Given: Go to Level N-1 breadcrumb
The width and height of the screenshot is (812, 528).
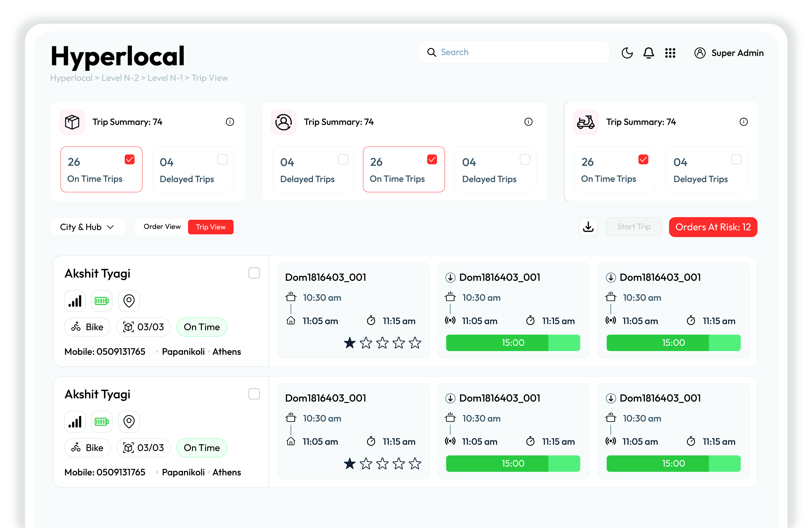Looking at the screenshot, I should tap(165, 78).
